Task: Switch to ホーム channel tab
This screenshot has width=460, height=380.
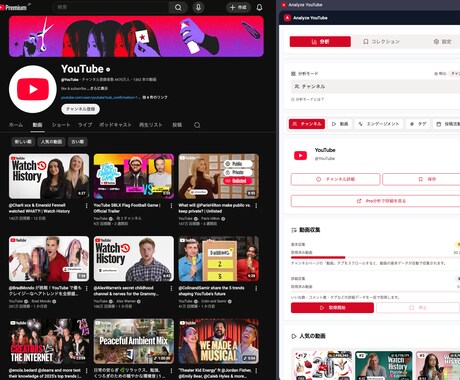Action: pos(16,125)
